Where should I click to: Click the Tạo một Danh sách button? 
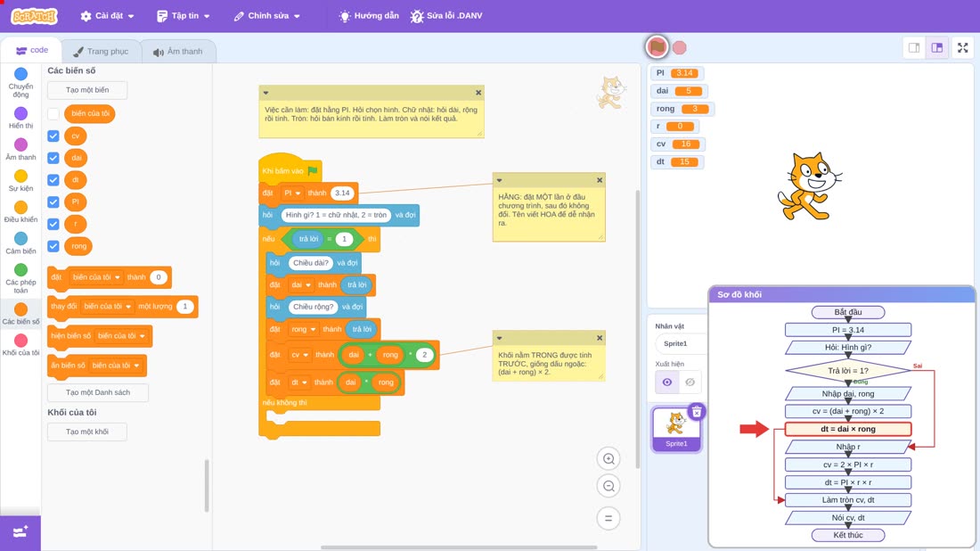pos(97,392)
